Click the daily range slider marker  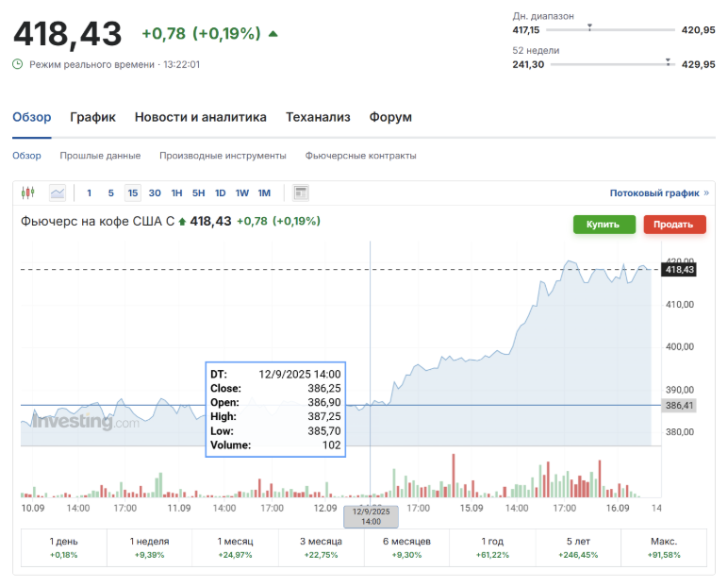point(589,27)
